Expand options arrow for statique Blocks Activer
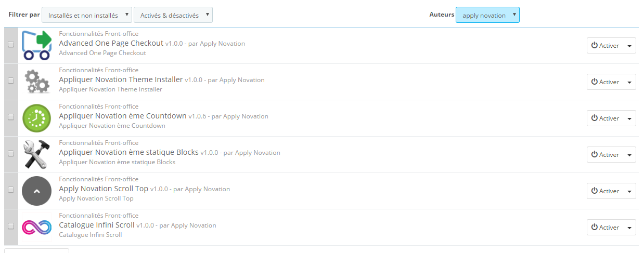The width and height of the screenshot is (644, 253). click(629, 155)
